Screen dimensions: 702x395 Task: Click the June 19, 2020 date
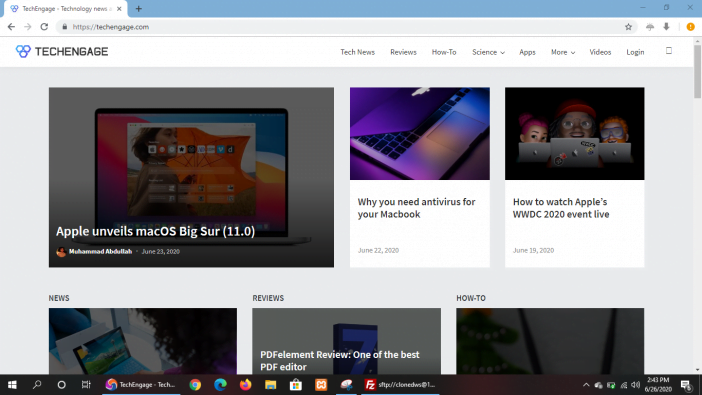coord(533,250)
